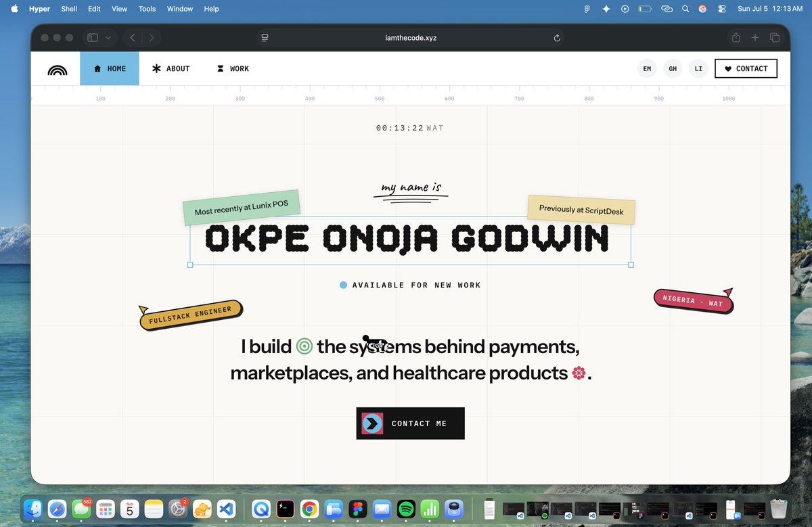
Task: Open the sidebar dropdown chevron in Safari
Action: coord(108,38)
